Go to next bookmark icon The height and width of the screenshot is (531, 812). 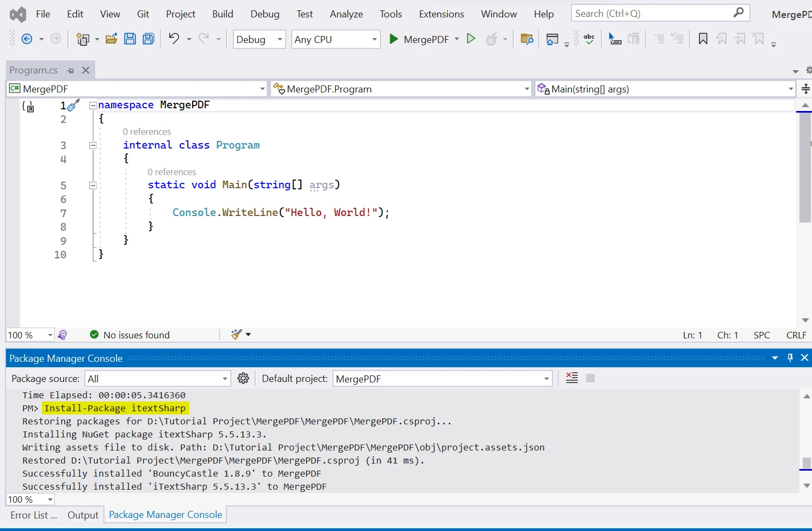[x=740, y=39]
